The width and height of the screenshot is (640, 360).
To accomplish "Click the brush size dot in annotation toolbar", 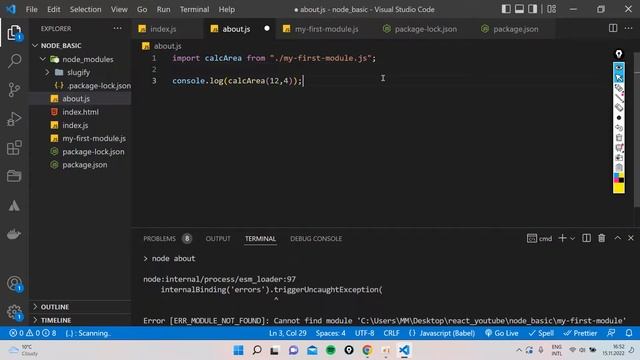I will pos(619,118).
